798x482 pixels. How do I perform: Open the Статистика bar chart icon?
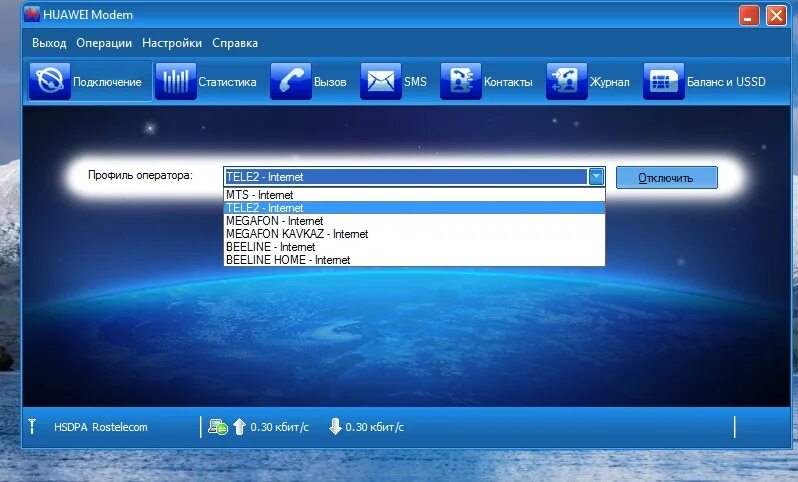click(176, 81)
